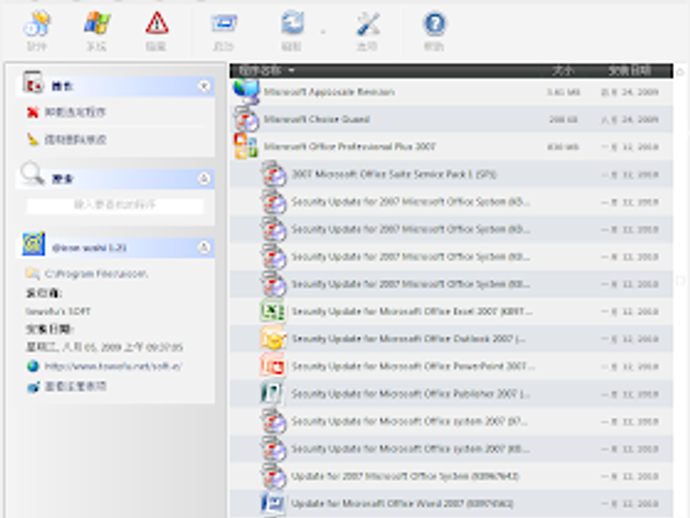Collapse the Actions (操作) panel section
Screen dimensions: 690x518
[x=204, y=86]
